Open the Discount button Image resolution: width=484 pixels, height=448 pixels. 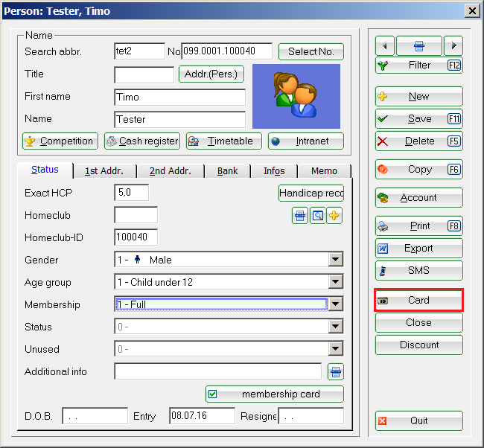tap(419, 345)
